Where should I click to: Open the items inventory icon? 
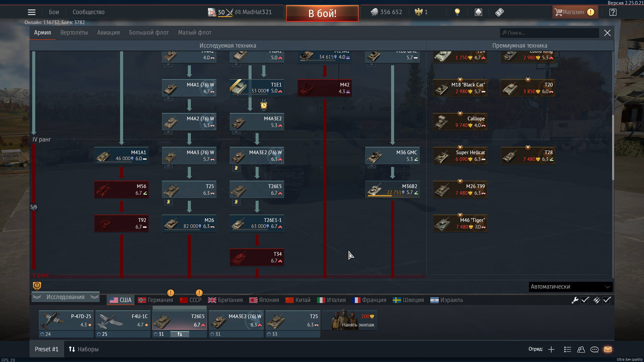click(x=478, y=12)
